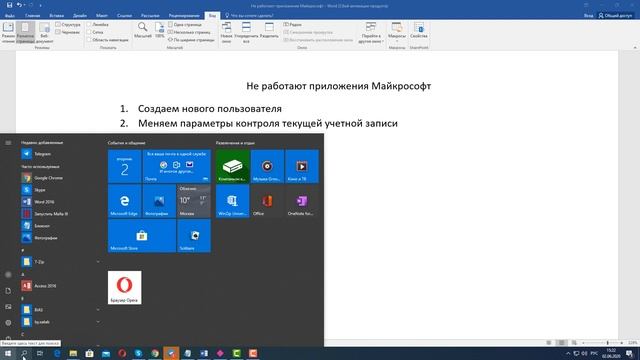
Task: Open the Movies & TV (Кино и ТВ) tile
Action: click(302, 166)
